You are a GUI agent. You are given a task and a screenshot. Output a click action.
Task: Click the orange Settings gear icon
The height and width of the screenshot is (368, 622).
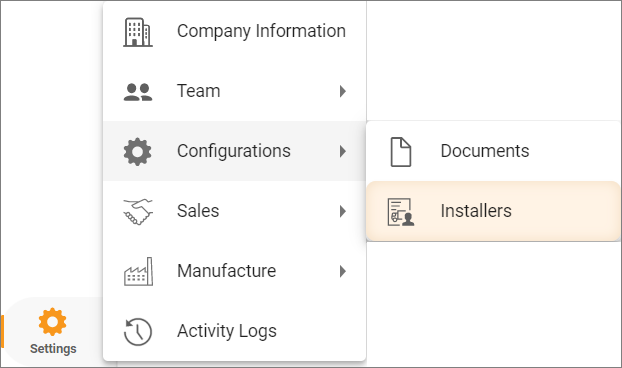[x=52, y=322]
